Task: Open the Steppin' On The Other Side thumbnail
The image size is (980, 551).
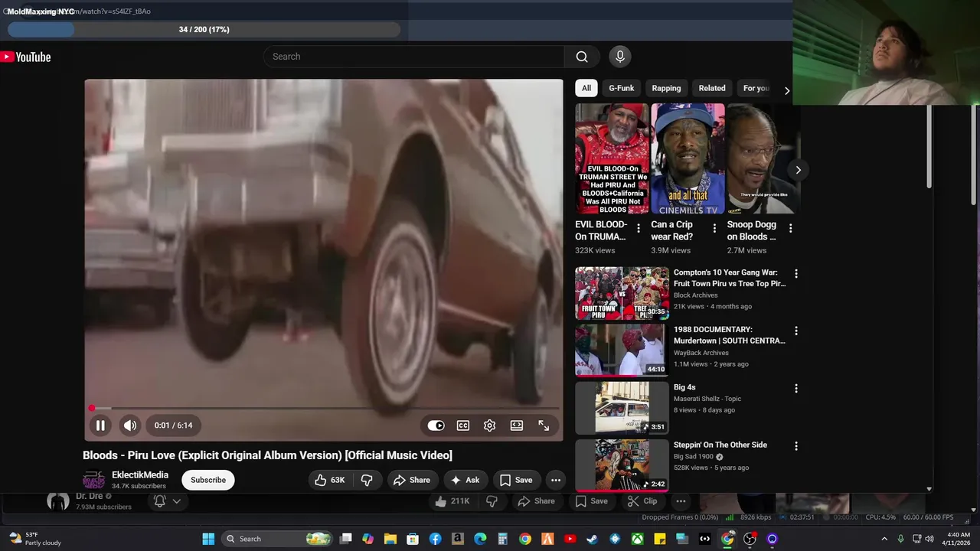Action: click(622, 465)
